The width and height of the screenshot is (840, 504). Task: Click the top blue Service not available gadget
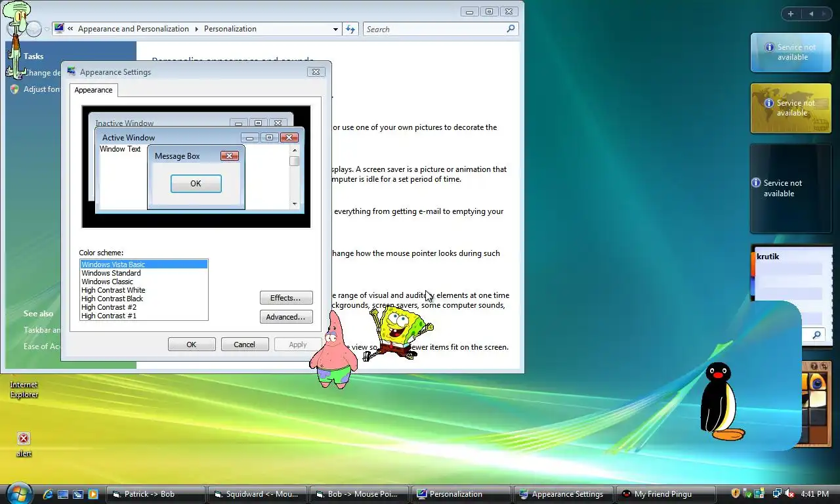791,52
